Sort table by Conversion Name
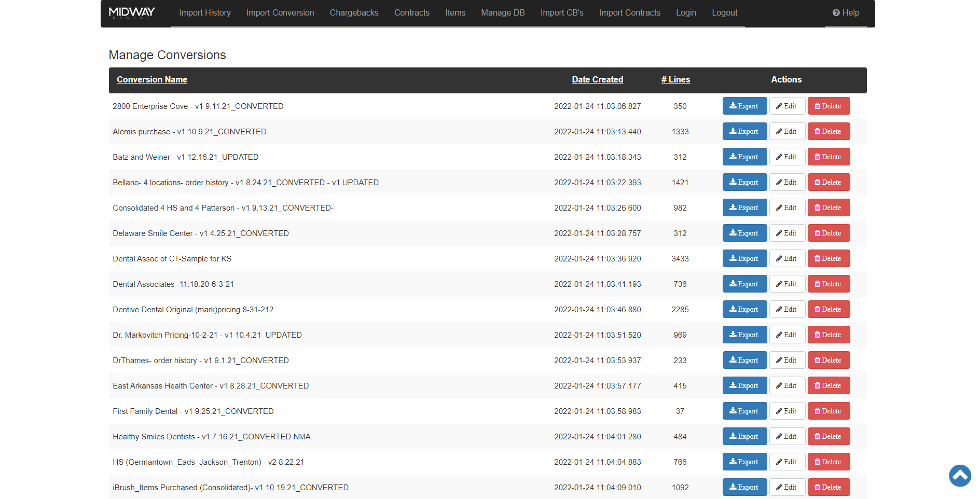Image resolution: width=980 pixels, height=499 pixels. [x=152, y=79]
